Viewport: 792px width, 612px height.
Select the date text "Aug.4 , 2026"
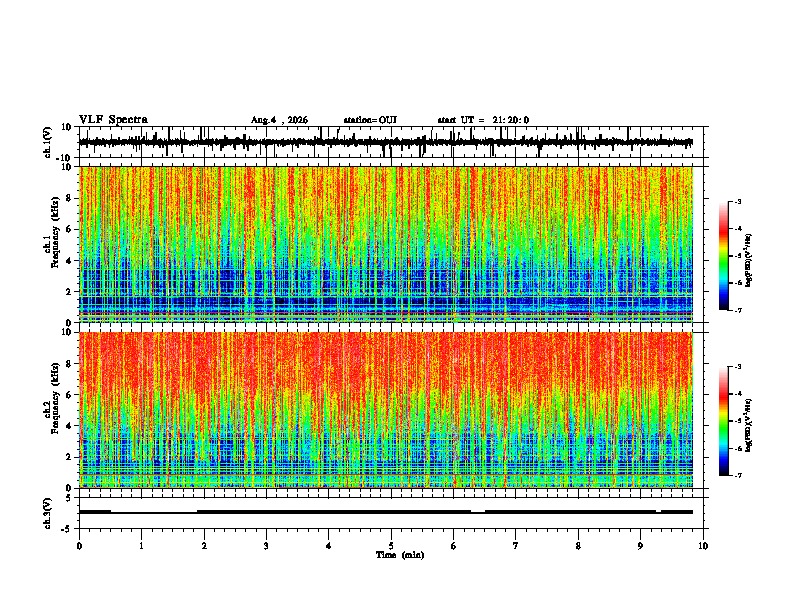click(x=279, y=120)
